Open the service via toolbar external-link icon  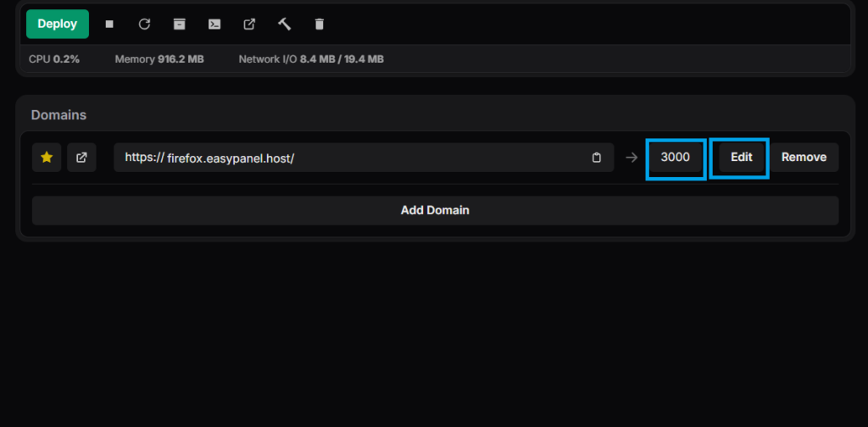click(249, 25)
